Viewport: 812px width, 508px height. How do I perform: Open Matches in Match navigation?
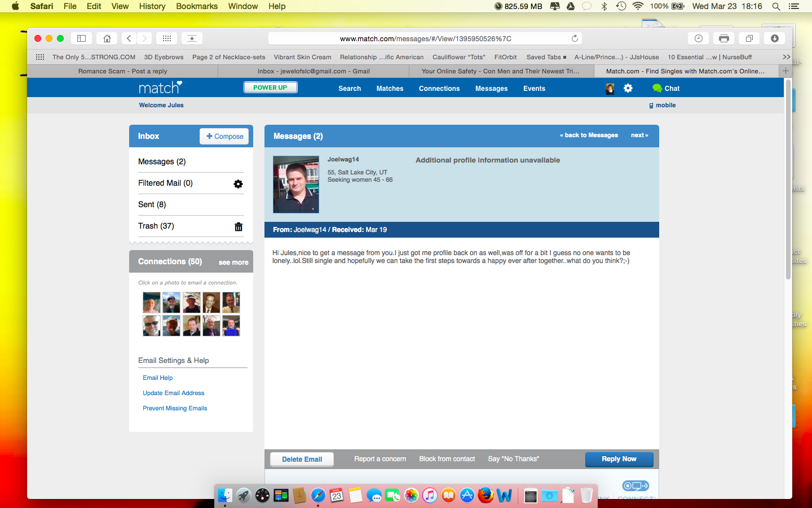click(x=390, y=89)
